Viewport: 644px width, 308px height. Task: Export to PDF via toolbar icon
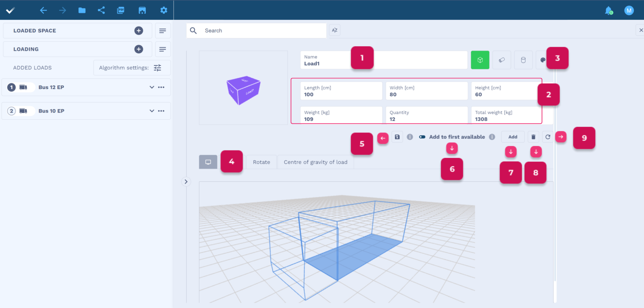pos(121,10)
